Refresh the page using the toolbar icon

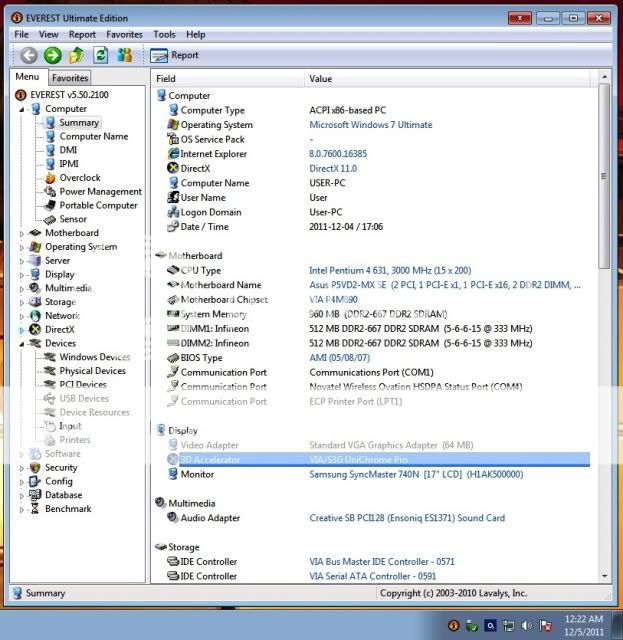pyautogui.click(x=100, y=55)
